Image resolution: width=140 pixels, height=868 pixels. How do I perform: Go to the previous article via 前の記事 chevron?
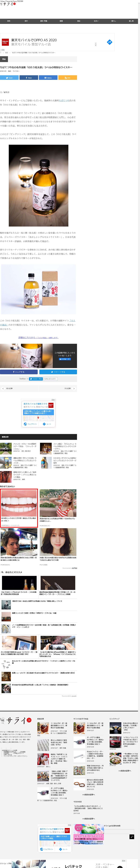[x=3, y=389]
